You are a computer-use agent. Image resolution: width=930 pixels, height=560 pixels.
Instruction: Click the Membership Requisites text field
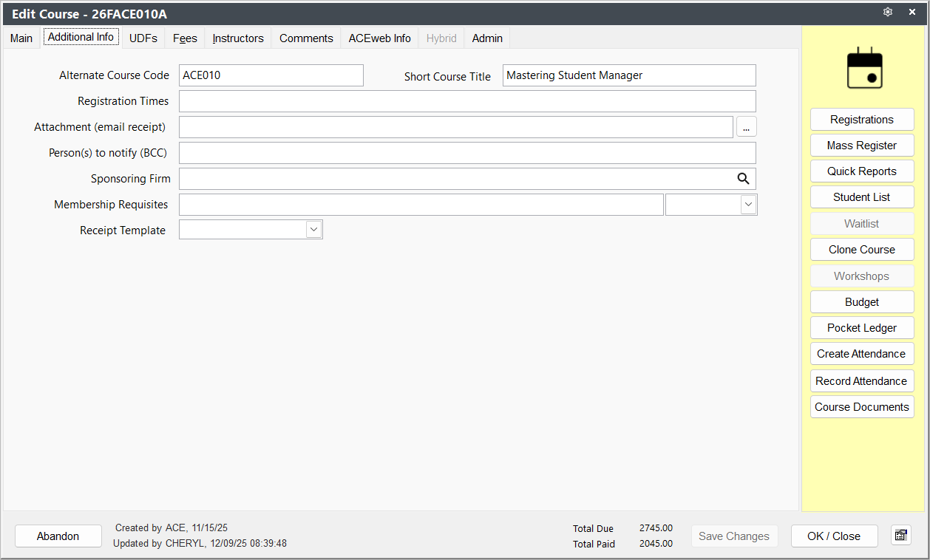pyautogui.click(x=421, y=205)
